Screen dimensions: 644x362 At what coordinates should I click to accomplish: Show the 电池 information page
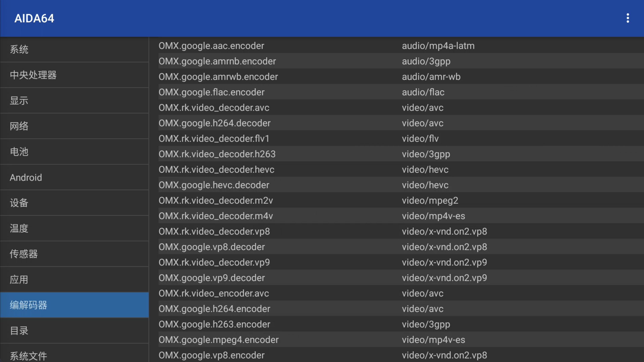(x=74, y=152)
